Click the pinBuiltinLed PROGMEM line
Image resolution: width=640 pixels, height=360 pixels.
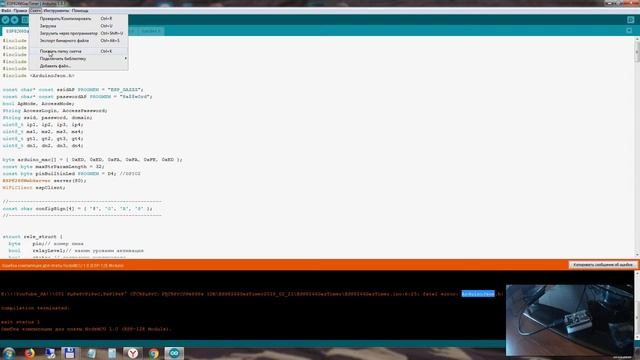71,173
